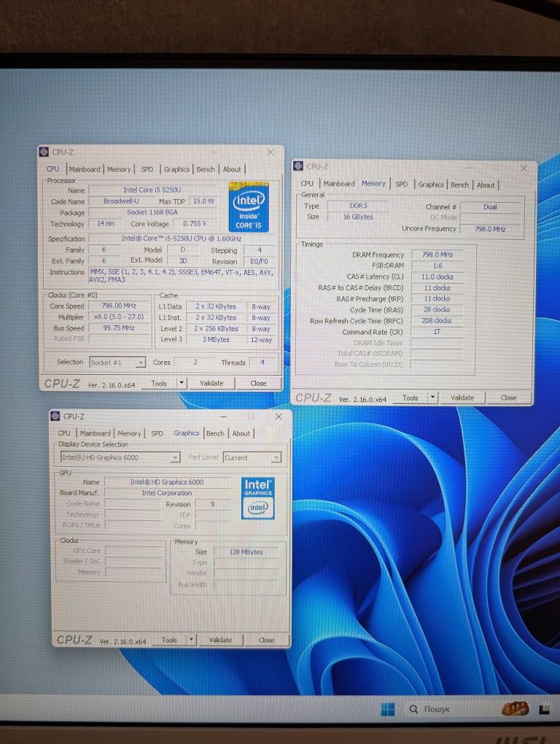Open the About tab in the CPU window
This screenshot has width=560, height=744.
coord(232,169)
